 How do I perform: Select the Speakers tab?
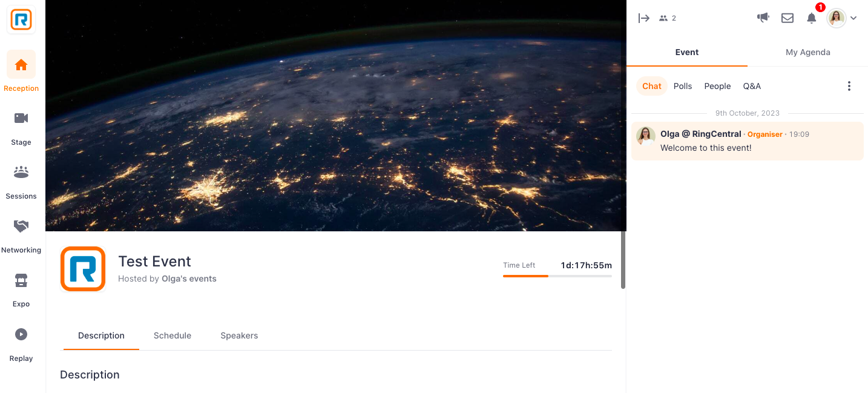click(239, 335)
